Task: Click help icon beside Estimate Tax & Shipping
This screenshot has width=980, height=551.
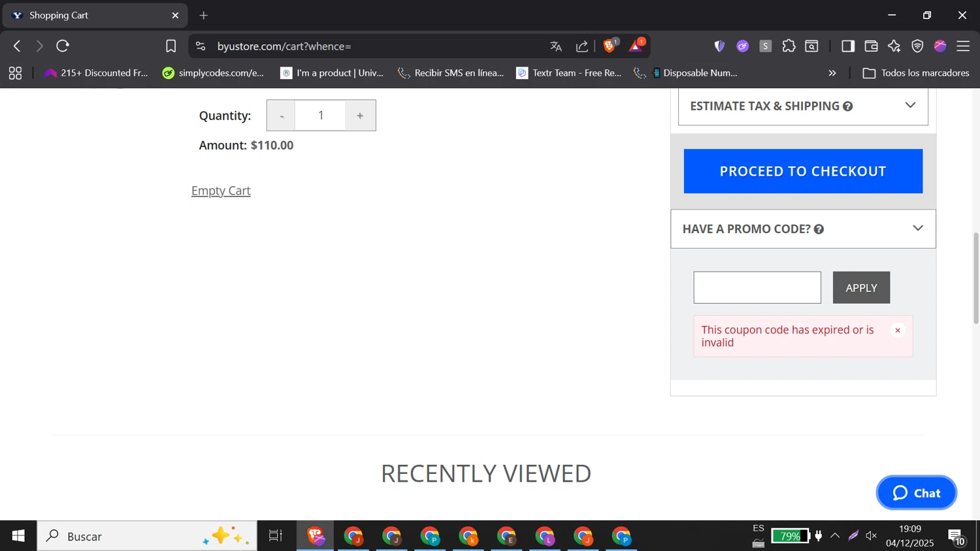Action: click(x=847, y=106)
